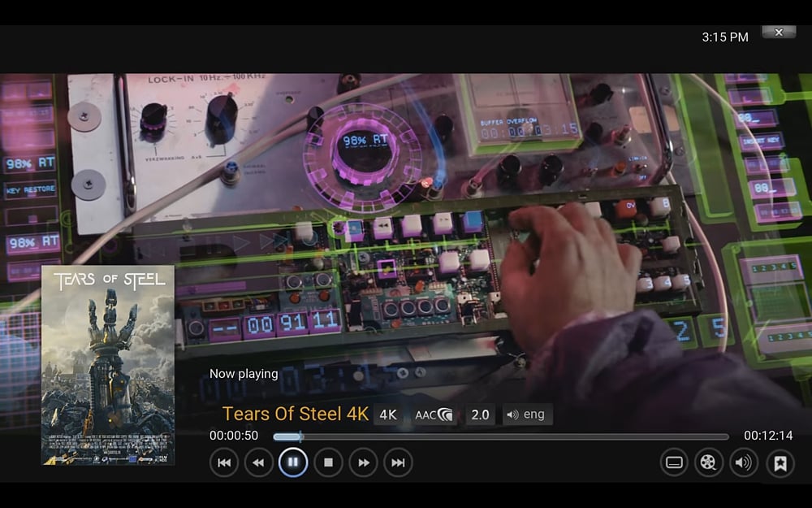Viewport: 812px width, 508px height.
Task: Click the 2.0 audio channels badge
Action: (480, 415)
